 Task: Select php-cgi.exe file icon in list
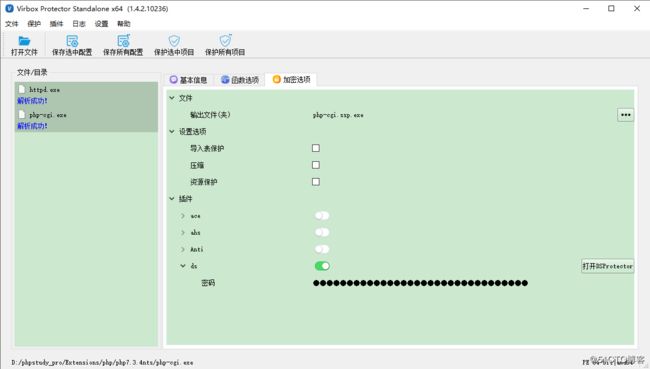(x=22, y=114)
